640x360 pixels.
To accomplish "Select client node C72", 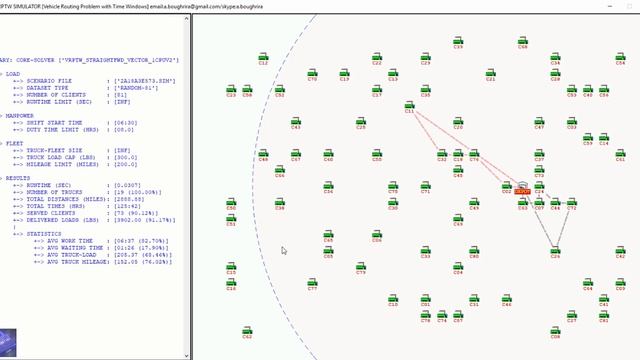I will click(x=572, y=203).
